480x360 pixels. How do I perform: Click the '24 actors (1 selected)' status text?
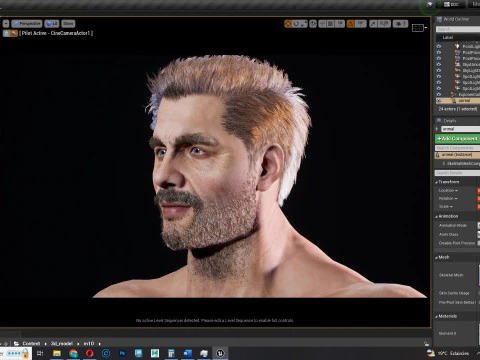pyautogui.click(x=458, y=109)
